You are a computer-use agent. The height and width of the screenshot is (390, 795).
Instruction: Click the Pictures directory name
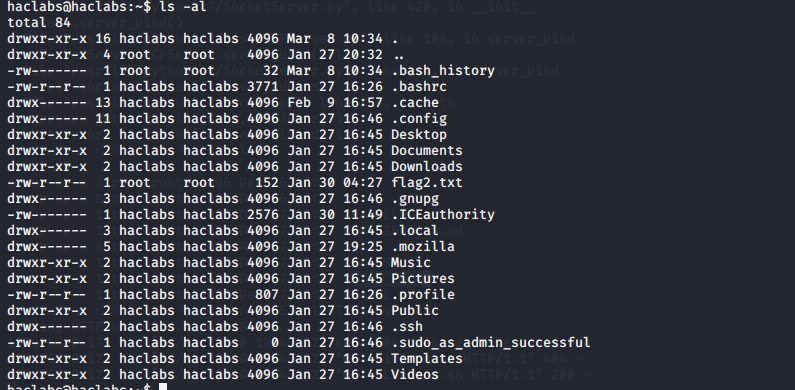[x=423, y=278]
